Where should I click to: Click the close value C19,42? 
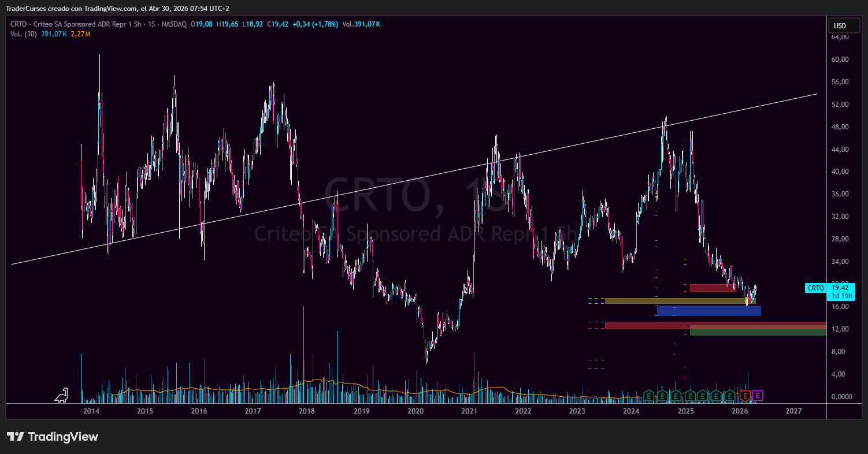[x=277, y=24]
